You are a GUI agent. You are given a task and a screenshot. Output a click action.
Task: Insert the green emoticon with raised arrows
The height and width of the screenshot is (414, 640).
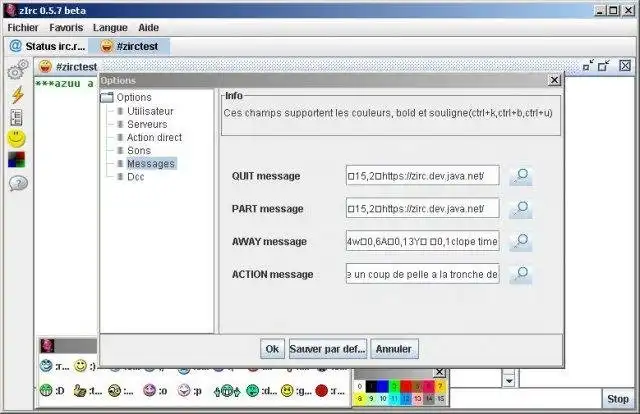click(x=227, y=391)
